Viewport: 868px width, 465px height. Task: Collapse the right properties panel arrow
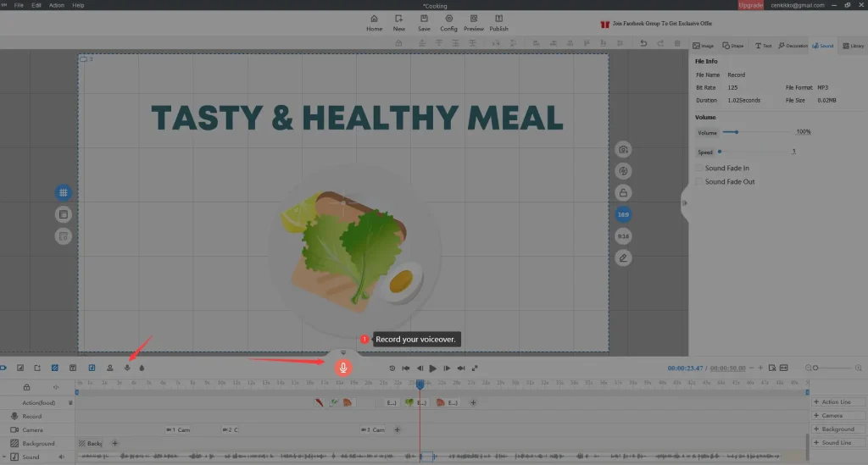(x=685, y=202)
